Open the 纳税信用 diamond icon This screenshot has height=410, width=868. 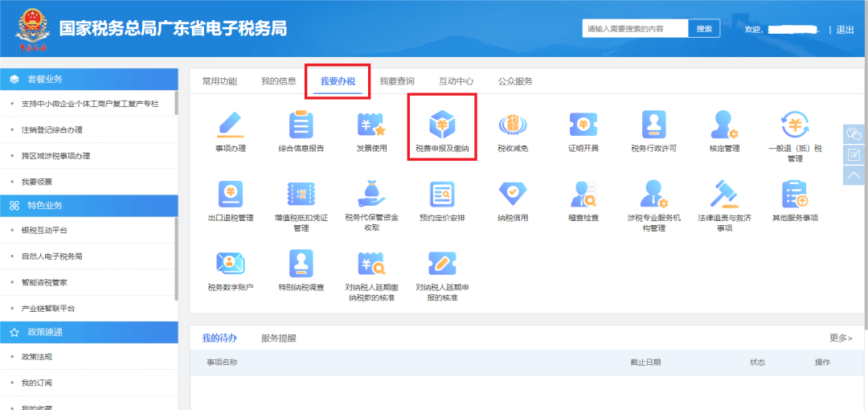[x=513, y=194]
